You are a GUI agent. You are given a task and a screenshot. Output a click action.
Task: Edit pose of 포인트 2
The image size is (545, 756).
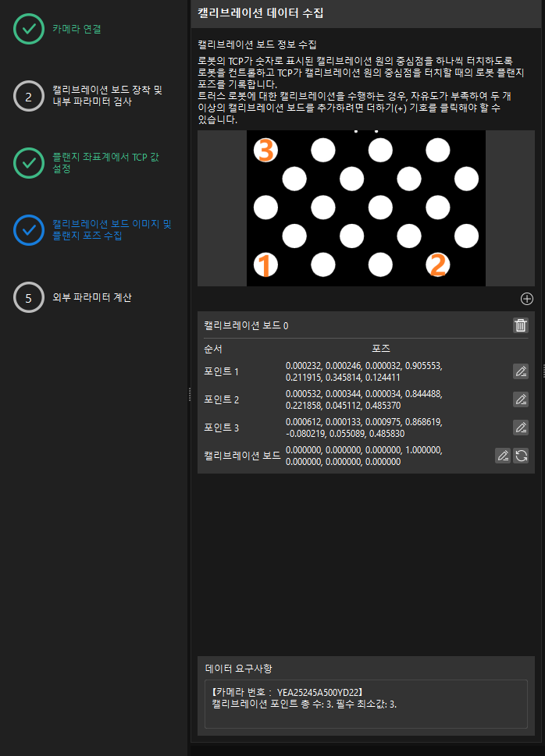pos(520,399)
